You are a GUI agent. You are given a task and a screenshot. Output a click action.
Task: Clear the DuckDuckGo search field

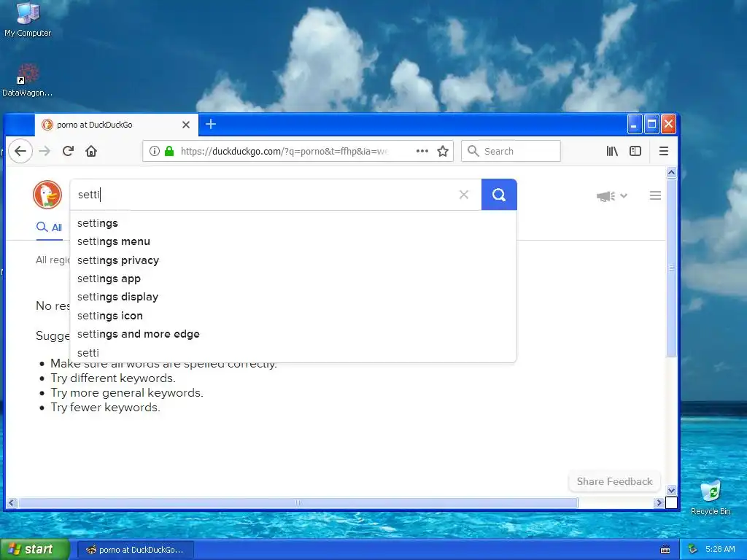[463, 194]
